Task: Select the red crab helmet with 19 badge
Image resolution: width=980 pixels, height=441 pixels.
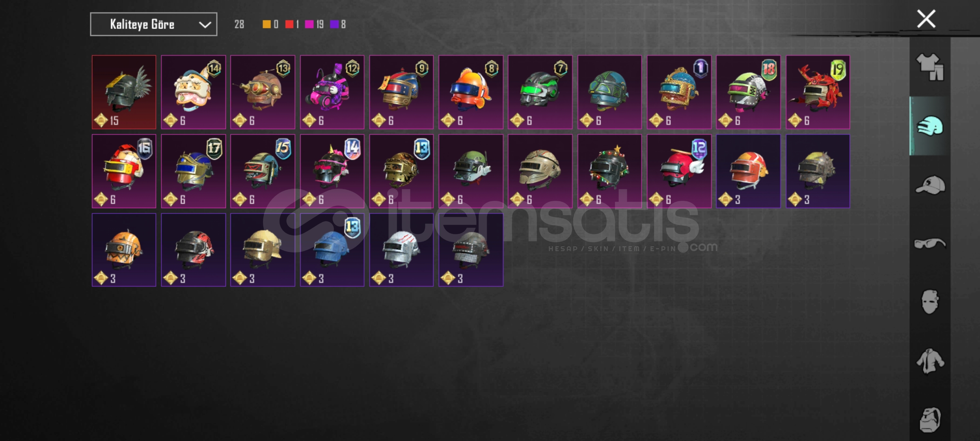Action: point(818,92)
